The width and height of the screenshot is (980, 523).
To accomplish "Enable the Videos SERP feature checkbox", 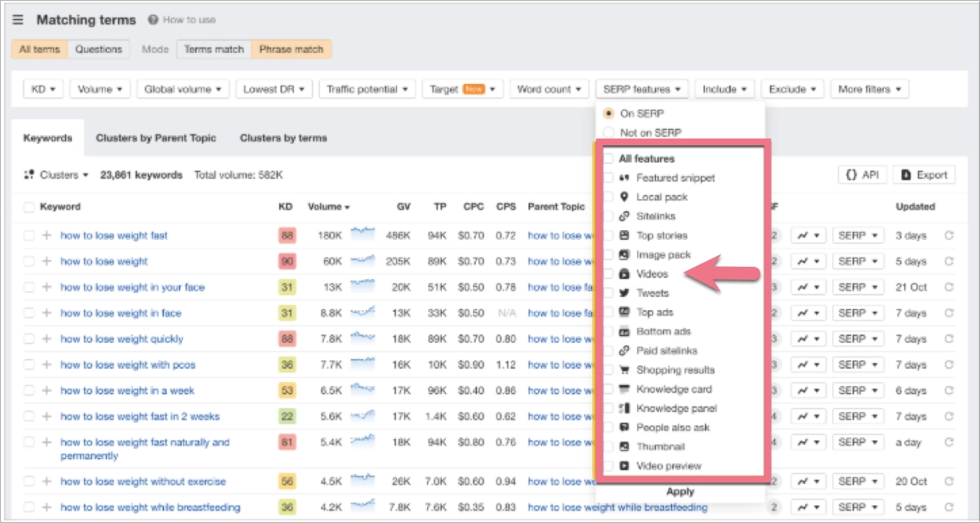I will 610,273.
